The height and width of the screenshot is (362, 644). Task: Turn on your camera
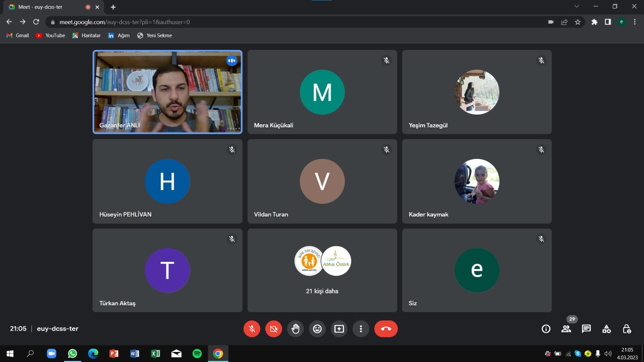[274, 329]
